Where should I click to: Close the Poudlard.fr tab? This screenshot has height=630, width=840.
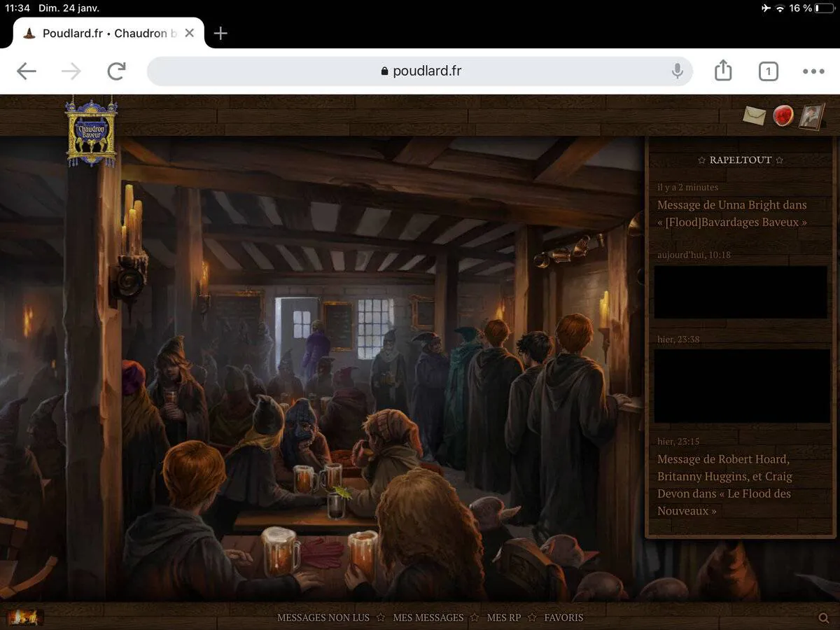pyautogui.click(x=189, y=33)
